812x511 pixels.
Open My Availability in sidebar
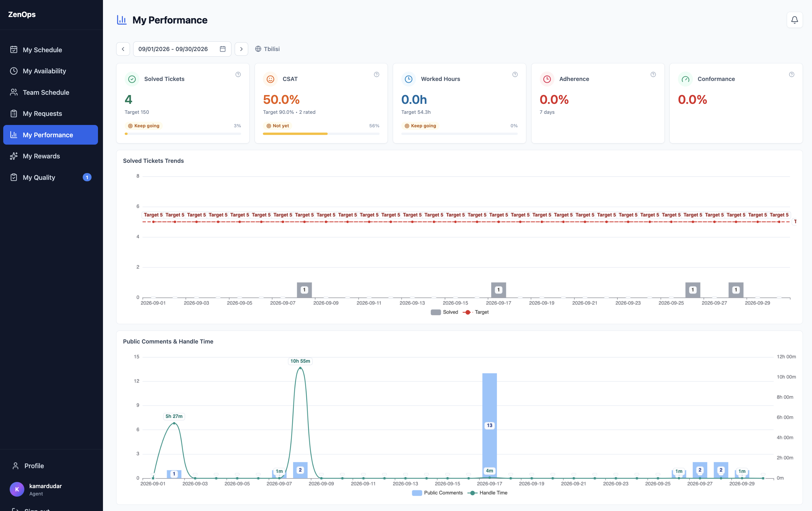tap(50, 71)
